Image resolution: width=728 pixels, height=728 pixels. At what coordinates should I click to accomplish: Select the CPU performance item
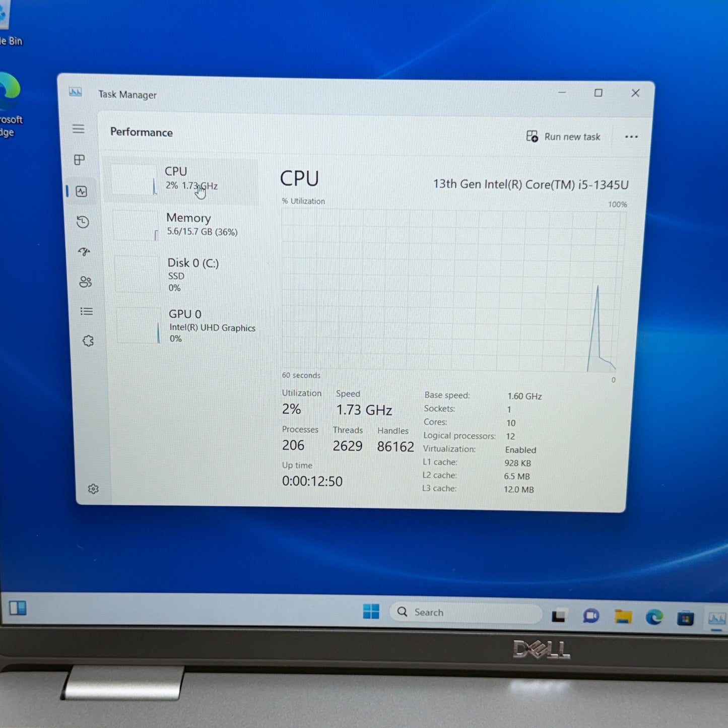pos(181,180)
